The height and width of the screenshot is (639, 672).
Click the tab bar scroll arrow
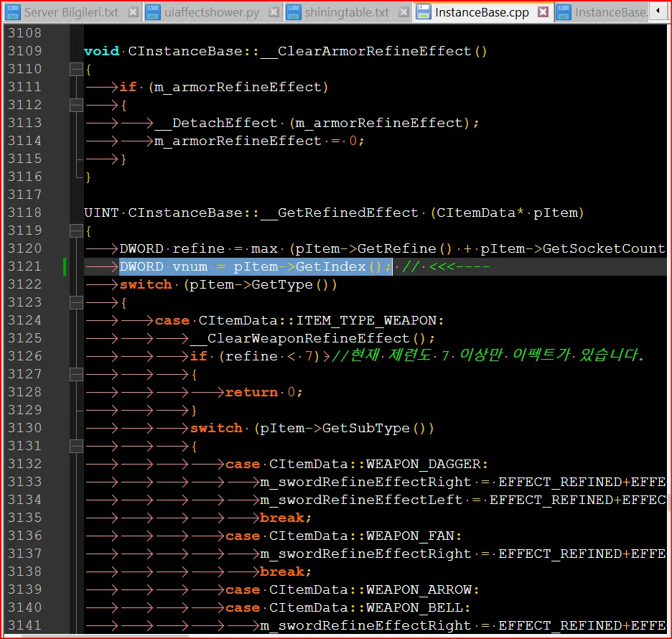(658, 12)
